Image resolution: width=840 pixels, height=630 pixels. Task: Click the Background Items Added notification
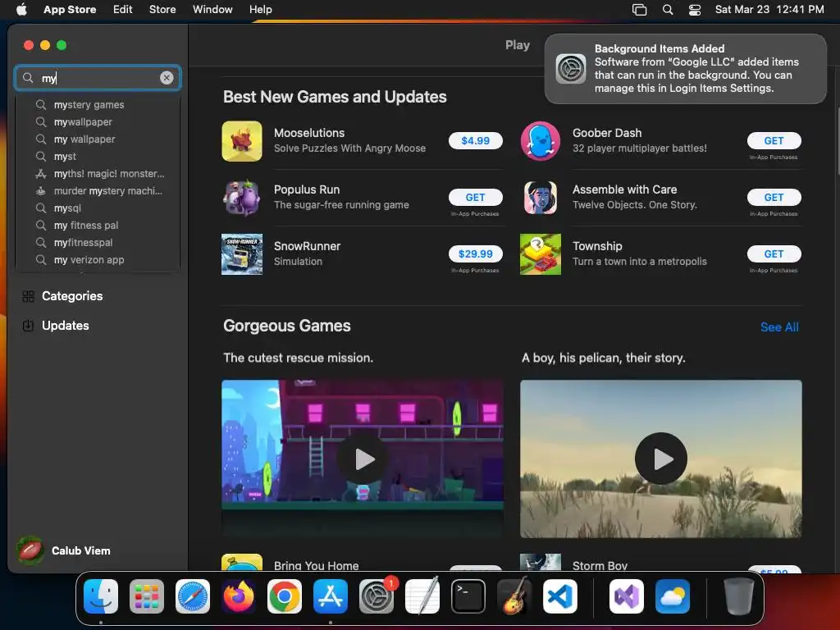click(685, 69)
